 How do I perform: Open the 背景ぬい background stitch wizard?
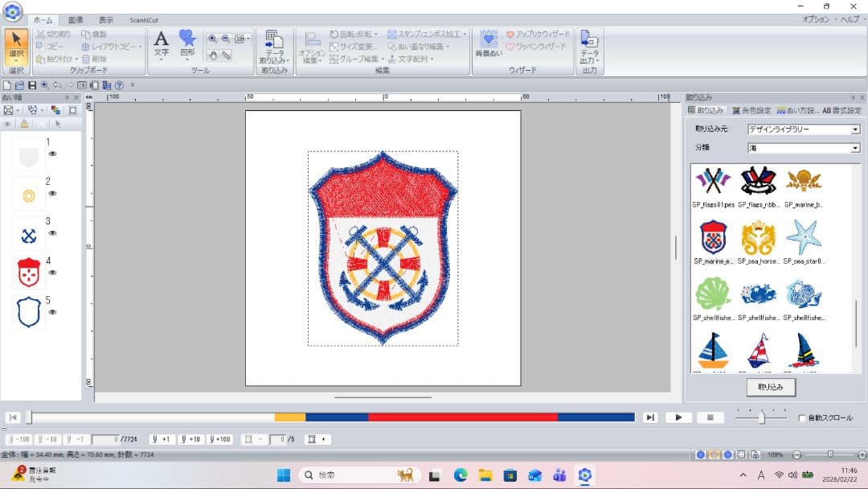coord(489,44)
